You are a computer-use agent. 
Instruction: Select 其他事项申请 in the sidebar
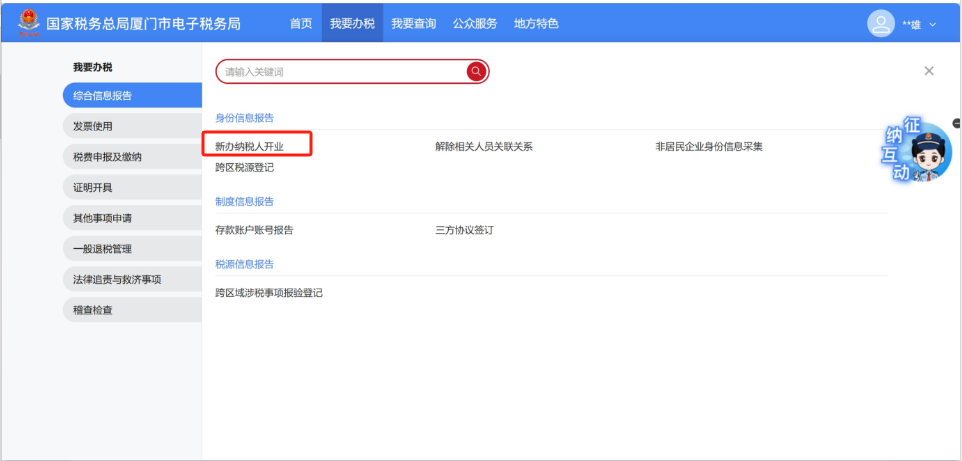coord(133,218)
